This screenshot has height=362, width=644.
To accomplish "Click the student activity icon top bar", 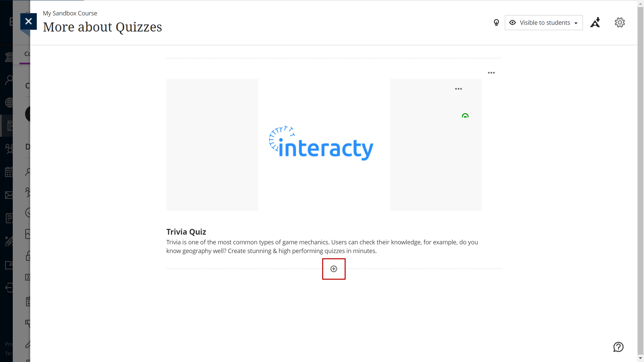I will 596,22.
